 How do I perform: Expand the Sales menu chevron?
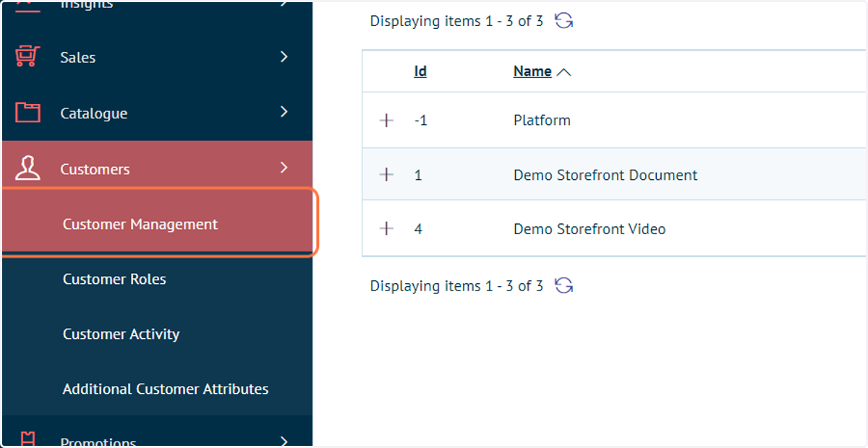point(284,56)
